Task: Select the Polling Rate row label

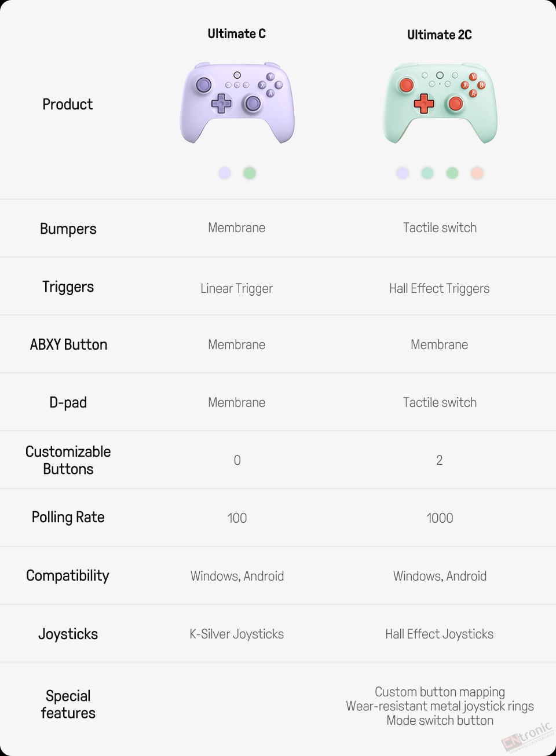Action: (68, 517)
